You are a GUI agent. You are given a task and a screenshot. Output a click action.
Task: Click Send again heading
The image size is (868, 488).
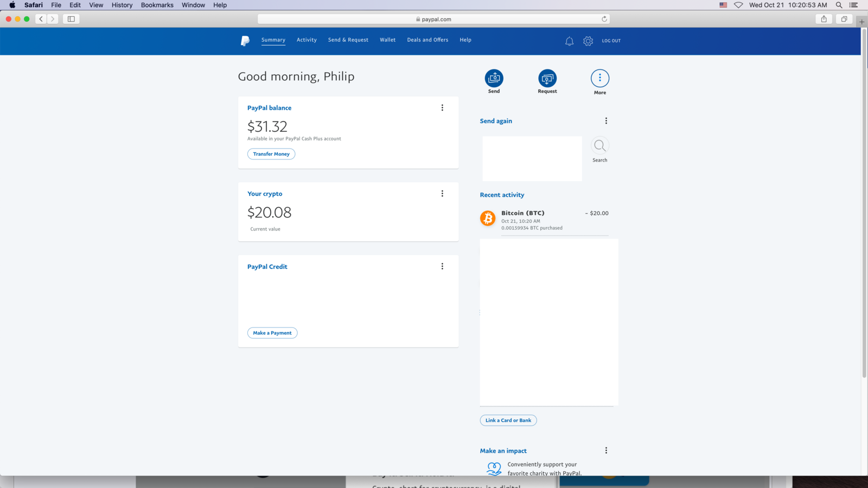496,121
